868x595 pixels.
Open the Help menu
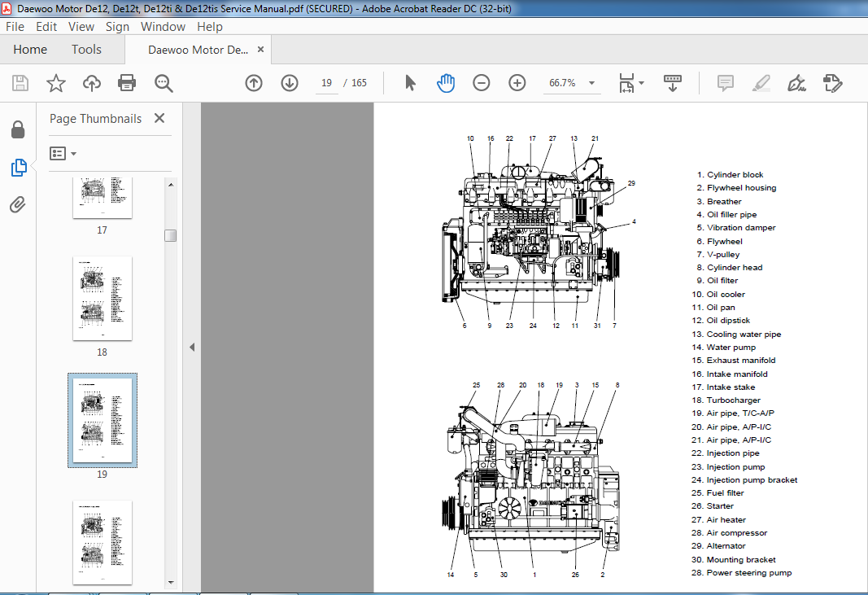click(210, 27)
